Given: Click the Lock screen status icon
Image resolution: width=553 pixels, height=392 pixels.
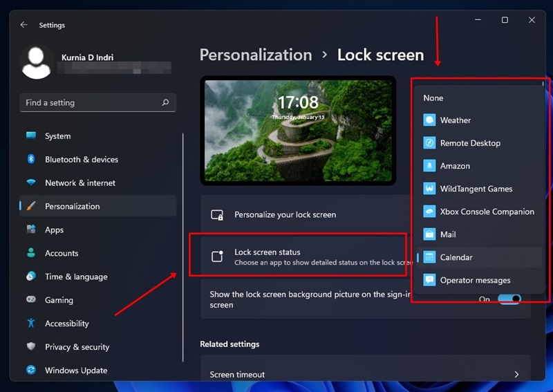Looking at the screenshot, I should [x=217, y=256].
